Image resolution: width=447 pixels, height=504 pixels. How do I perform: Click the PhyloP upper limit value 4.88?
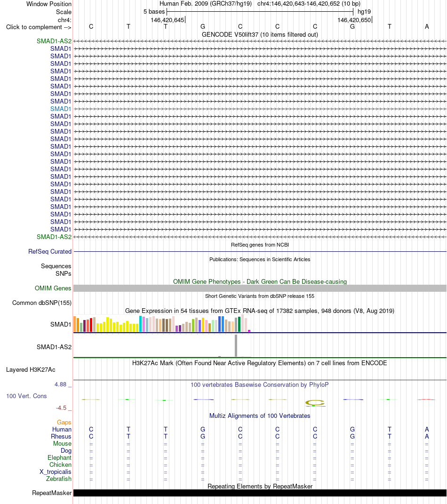pos(60,384)
